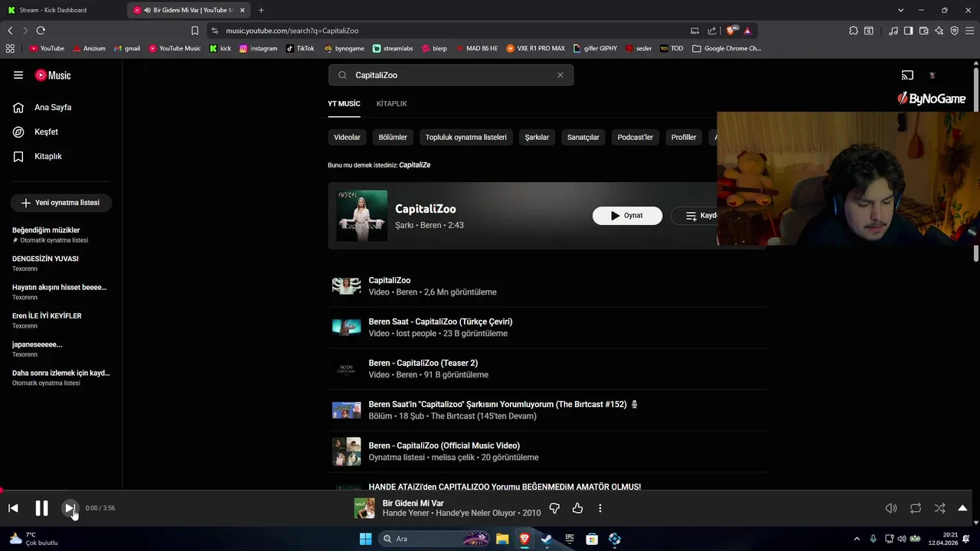Open Brave Wallet icon

pos(923,31)
